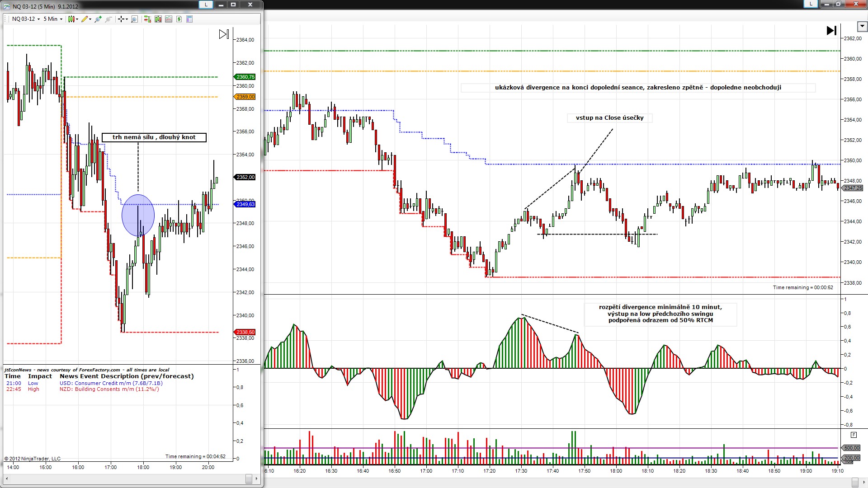This screenshot has width=868, height=488.
Task: Click the zoom out magnifier-minus icon
Action: point(108,19)
